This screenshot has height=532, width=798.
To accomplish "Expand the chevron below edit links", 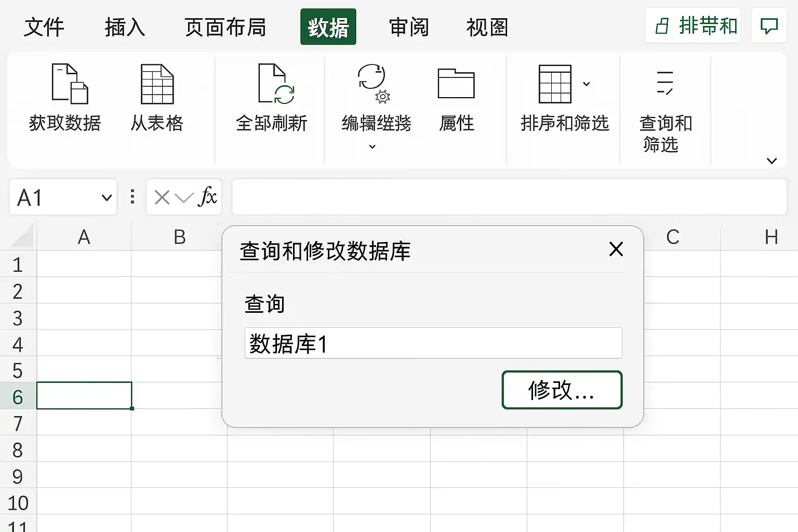I will click(x=372, y=147).
